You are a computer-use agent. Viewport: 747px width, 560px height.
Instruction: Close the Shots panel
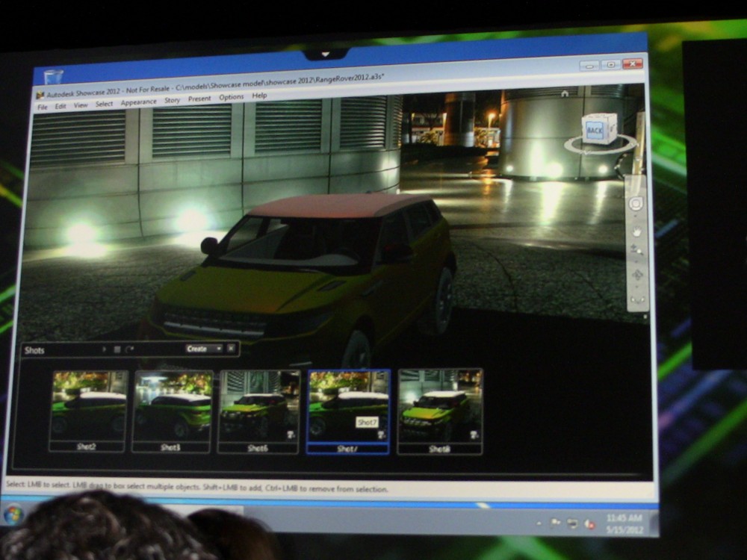[231, 349]
